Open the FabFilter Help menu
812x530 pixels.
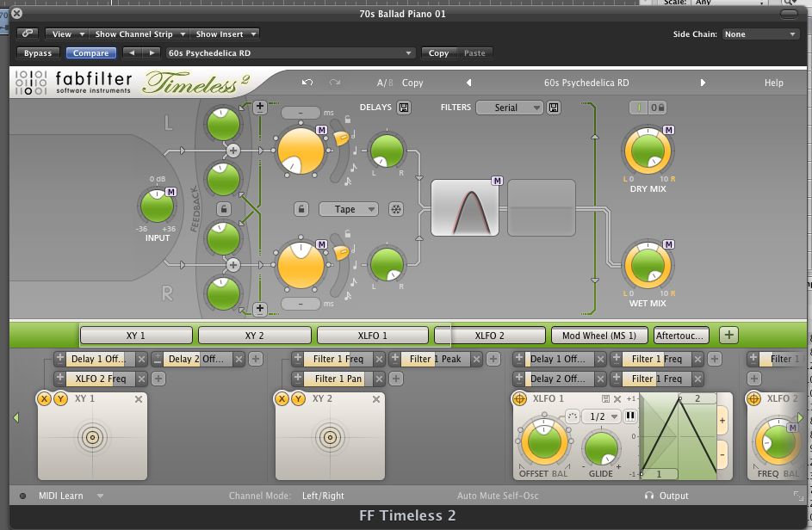coord(773,83)
